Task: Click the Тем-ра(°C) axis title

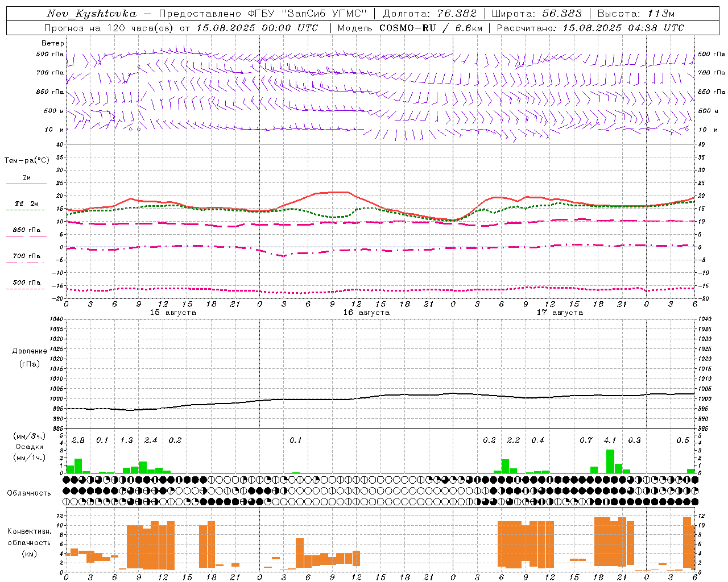Action: (27, 161)
